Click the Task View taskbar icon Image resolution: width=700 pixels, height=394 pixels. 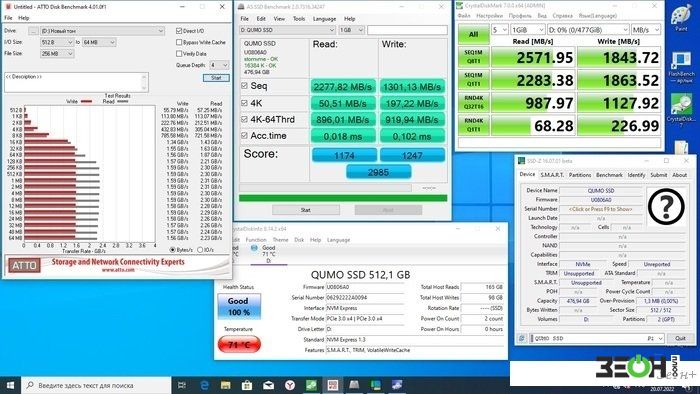coord(182,385)
